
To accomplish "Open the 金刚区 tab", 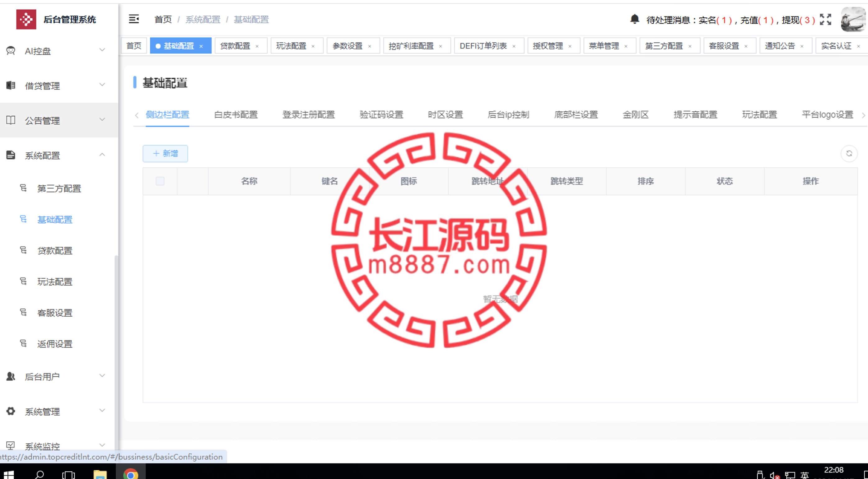I will pyautogui.click(x=636, y=114).
